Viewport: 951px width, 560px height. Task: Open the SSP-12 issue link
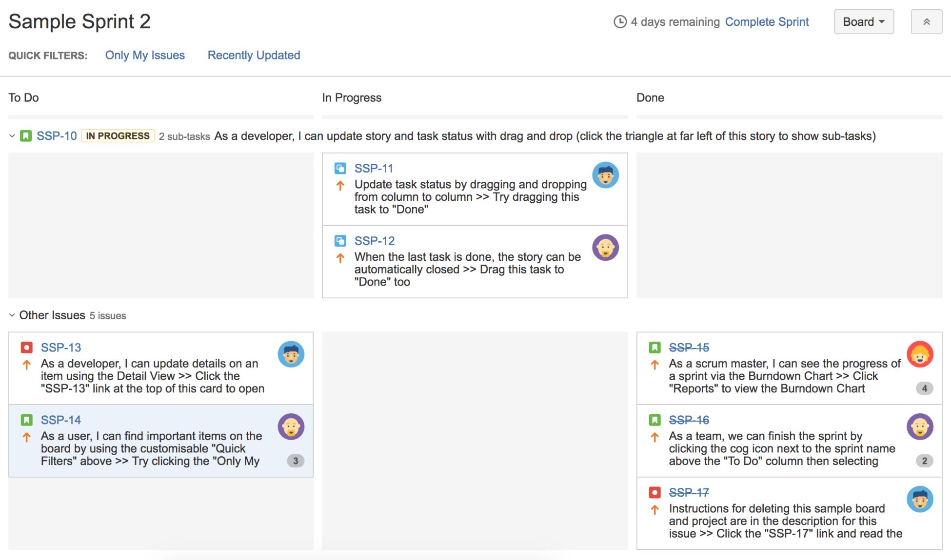click(x=375, y=241)
